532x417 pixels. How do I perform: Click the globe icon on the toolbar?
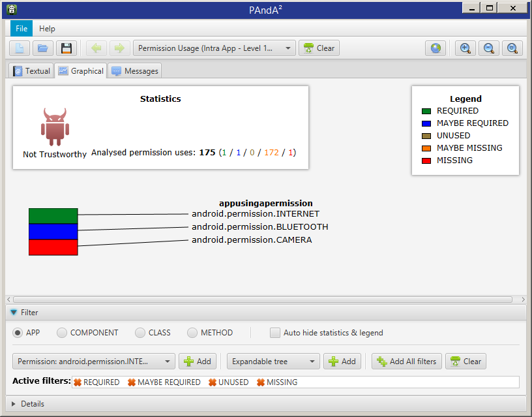(x=435, y=48)
